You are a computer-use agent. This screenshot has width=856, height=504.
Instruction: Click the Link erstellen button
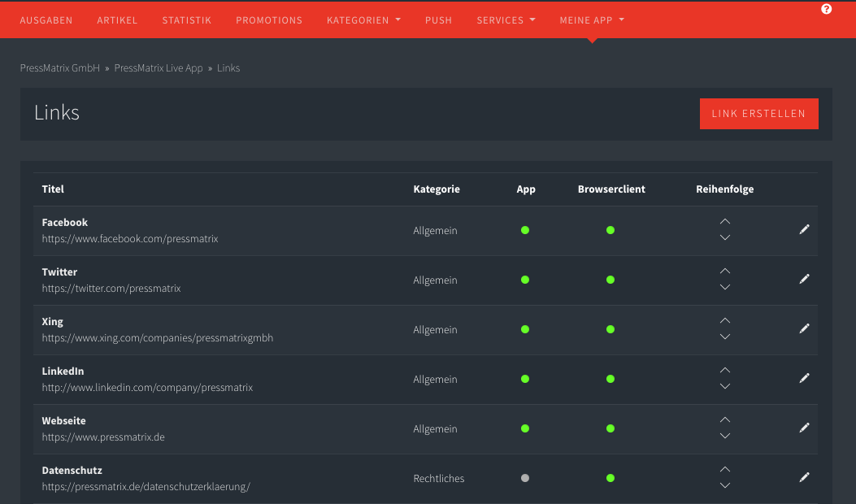(x=758, y=114)
